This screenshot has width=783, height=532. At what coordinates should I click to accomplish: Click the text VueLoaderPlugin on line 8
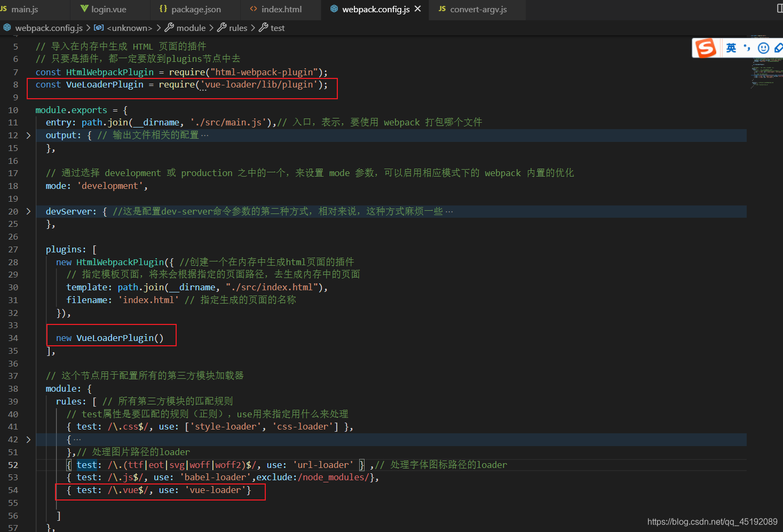(x=105, y=84)
